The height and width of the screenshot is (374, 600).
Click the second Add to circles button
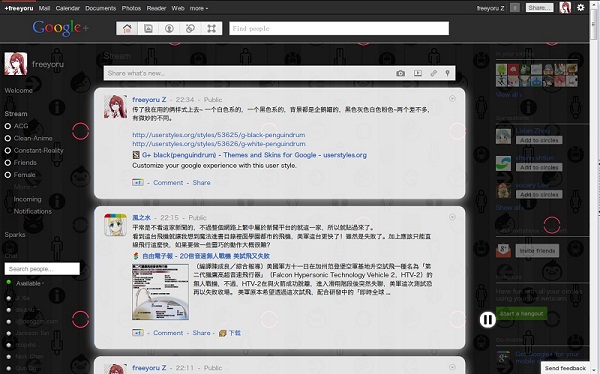[539, 167]
